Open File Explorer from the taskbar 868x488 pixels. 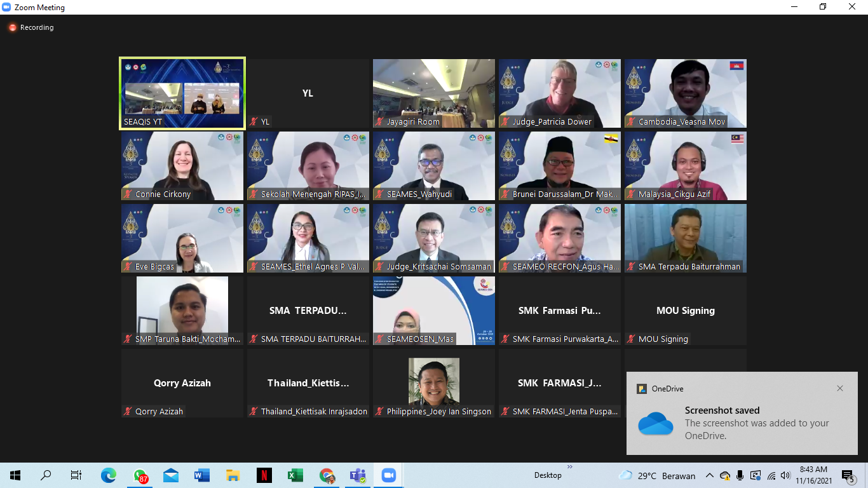[233, 475]
